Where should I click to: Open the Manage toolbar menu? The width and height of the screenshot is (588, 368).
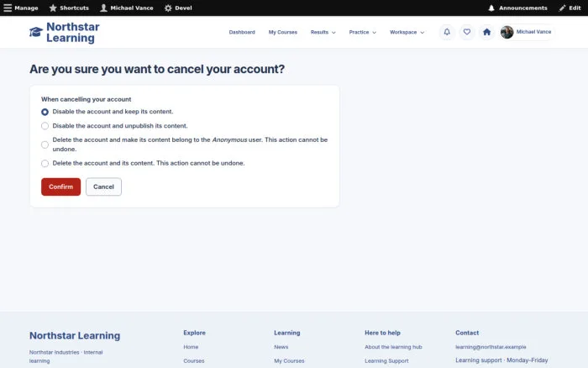pyautogui.click(x=21, y=8)
